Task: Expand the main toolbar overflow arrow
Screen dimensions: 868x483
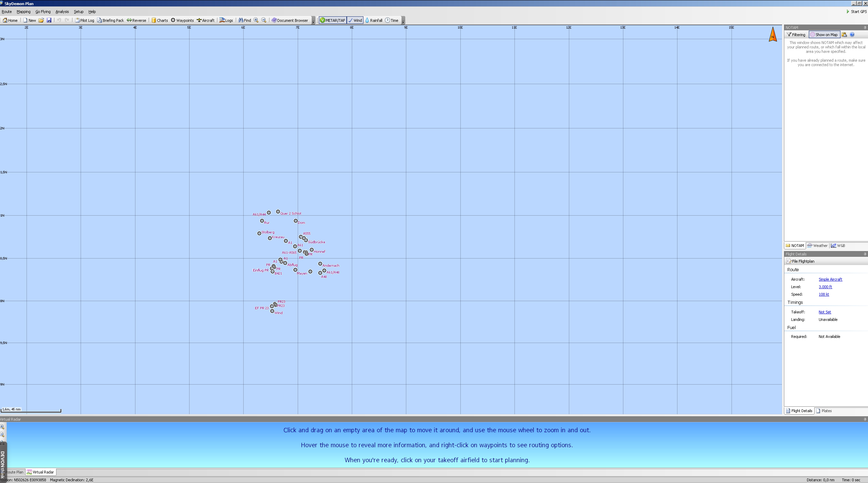Action: [x=313, y=21]
